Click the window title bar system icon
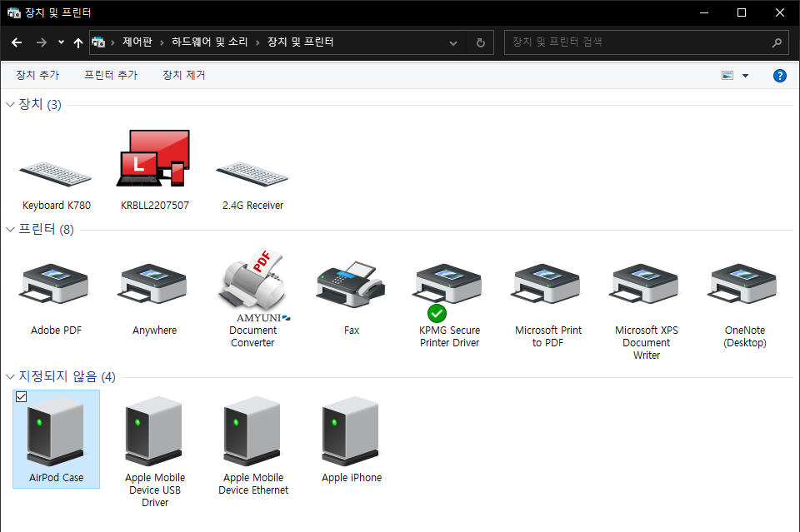This screenshot has width=800, height=532. click(14, 12)
